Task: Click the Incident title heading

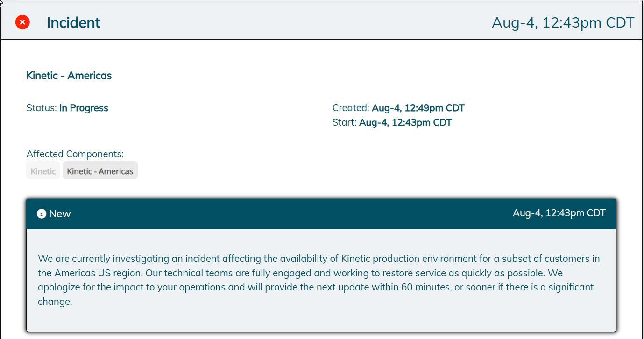Action: [x=73, y=22]
